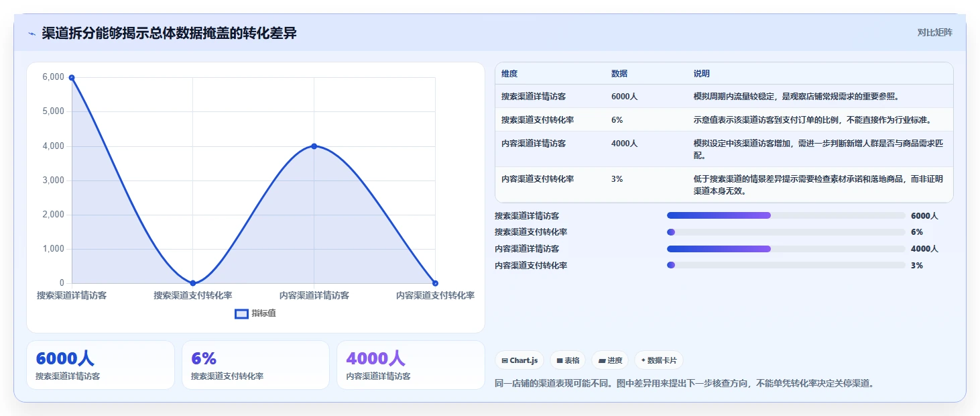Click table cell 内容渠道详情访客
The image size is (980, 416).
pyautogui.click(x=534, y=144)
